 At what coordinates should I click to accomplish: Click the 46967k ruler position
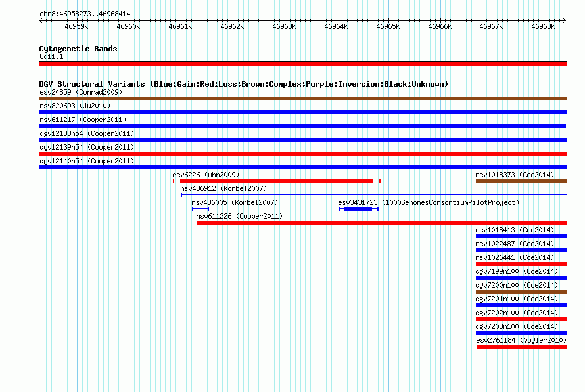[x=491, y=26]
